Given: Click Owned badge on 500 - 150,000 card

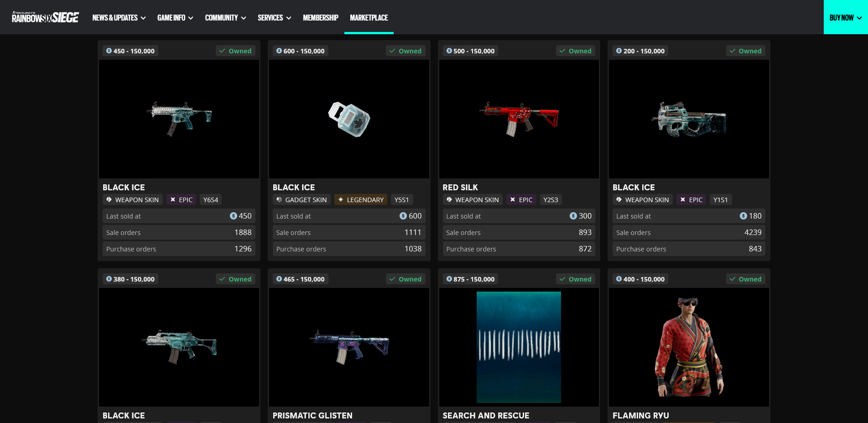Looking at the screenshot, I should pos(576,51).
